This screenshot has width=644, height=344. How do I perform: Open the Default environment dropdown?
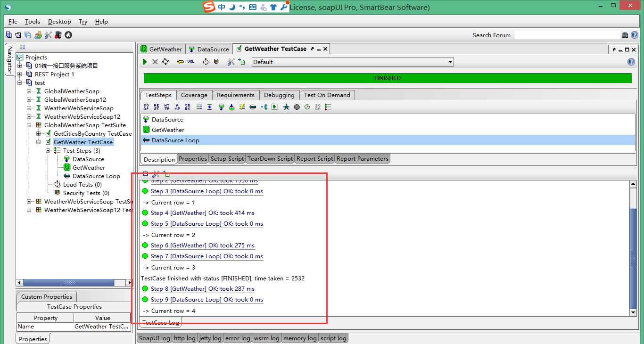[x=353, y=62]
